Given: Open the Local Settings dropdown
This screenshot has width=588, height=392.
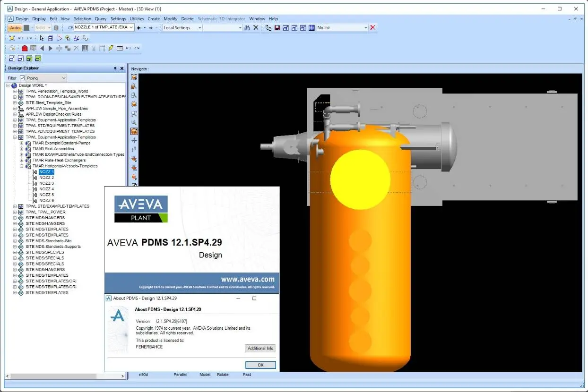Looking at the screenshot, I should point(199,28).
